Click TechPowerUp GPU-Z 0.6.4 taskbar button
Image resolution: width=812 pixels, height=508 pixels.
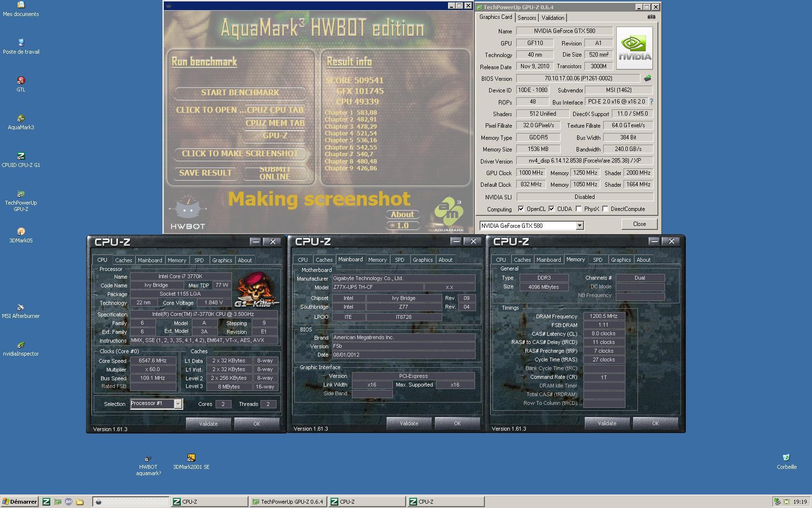point(289,502)
